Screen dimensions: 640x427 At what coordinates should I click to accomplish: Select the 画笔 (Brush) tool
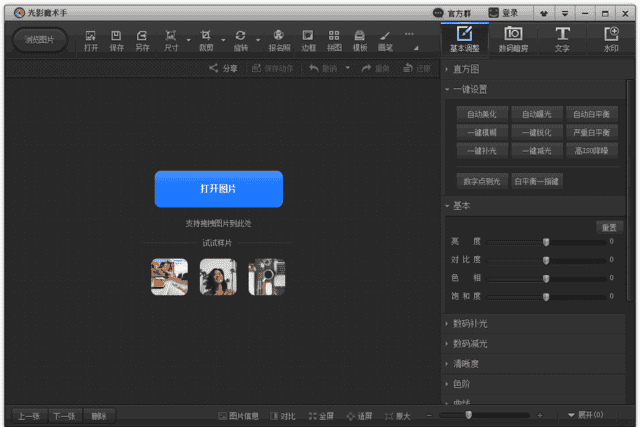[x=385, y=40]
